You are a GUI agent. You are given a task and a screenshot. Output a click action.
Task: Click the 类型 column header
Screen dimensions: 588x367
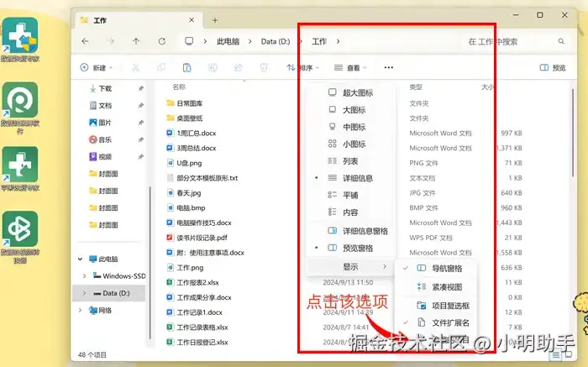[416, 87]
